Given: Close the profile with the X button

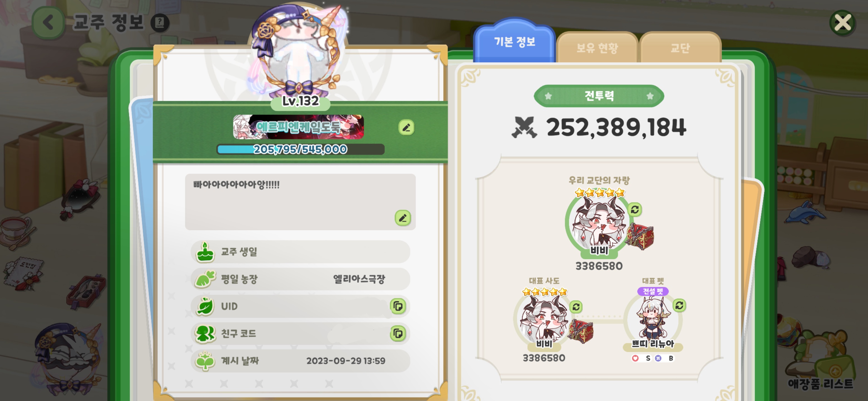Looking at the screenshot, I should [842, 23].
